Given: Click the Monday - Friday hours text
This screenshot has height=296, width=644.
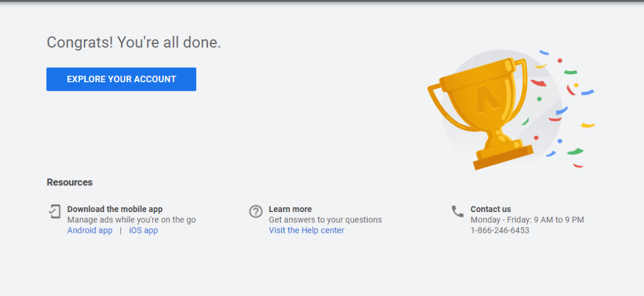Looking at the screenshot, I should pos(527,220).
